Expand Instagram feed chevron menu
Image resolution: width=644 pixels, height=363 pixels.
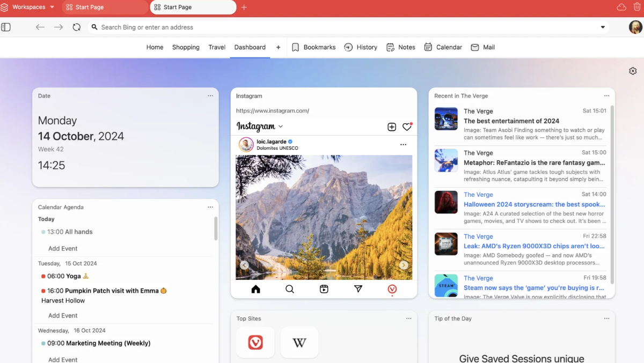281,127
